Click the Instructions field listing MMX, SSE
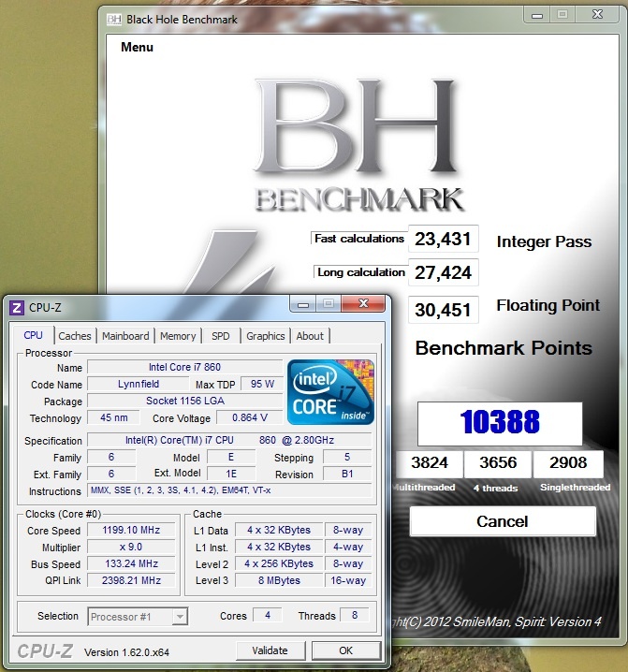 [229, 490]
